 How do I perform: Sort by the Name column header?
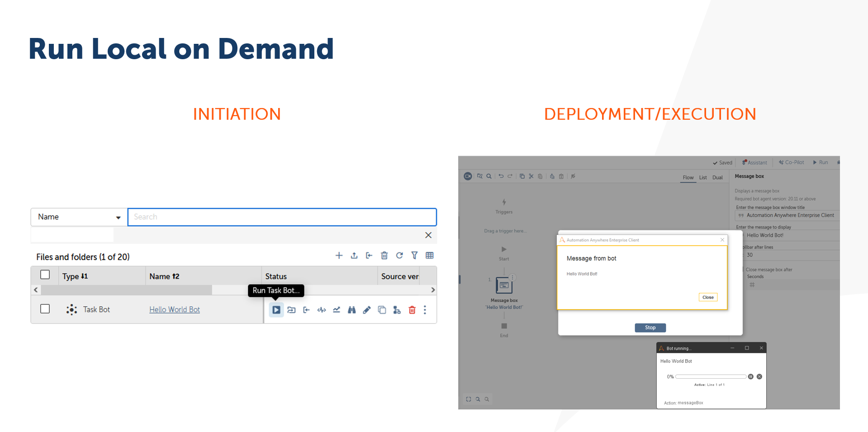(x=164, y=276)
